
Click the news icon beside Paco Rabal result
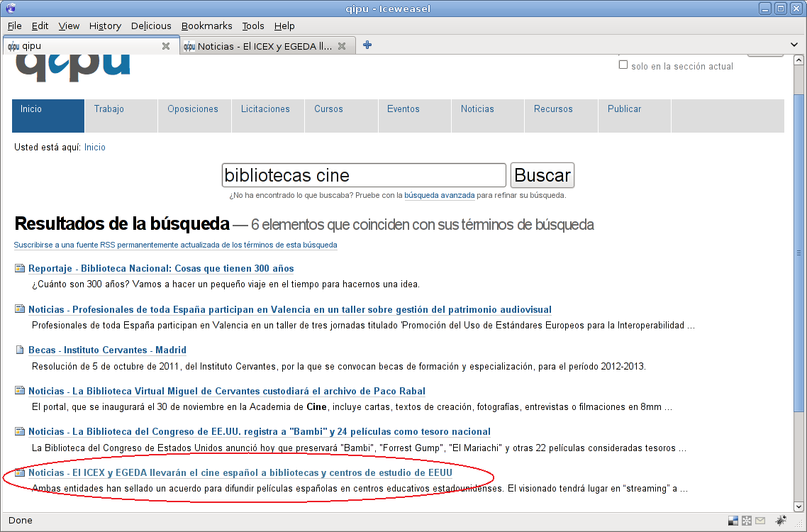click(20, 390)
